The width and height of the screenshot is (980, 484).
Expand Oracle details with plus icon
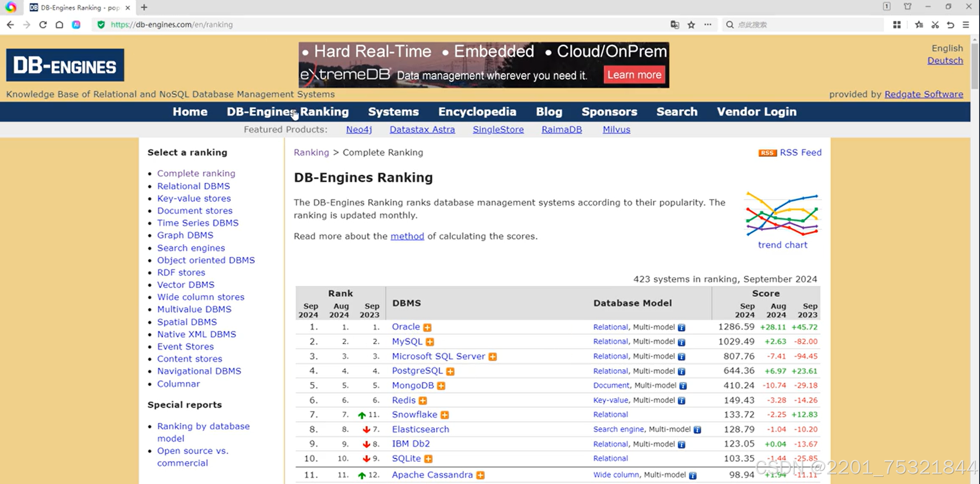[427, 327]
